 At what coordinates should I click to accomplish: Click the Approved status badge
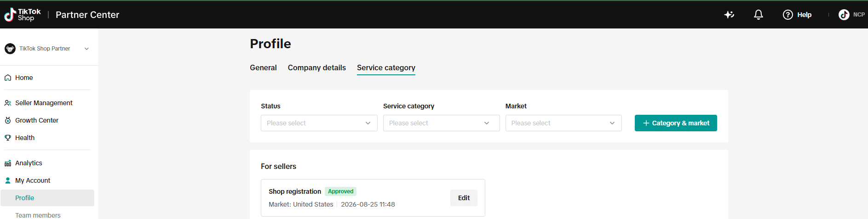pyautogui.click(x=341, y=191)
